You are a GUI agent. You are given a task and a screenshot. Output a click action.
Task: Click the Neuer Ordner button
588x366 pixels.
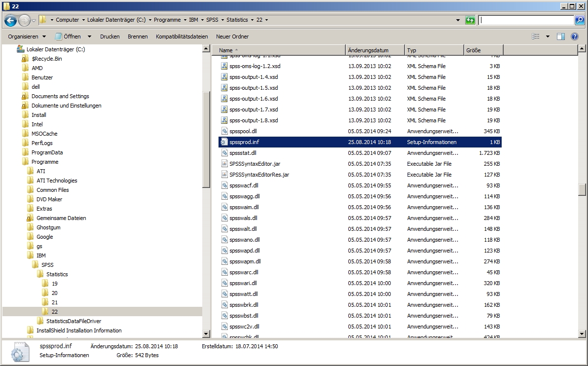coord(232,37)
